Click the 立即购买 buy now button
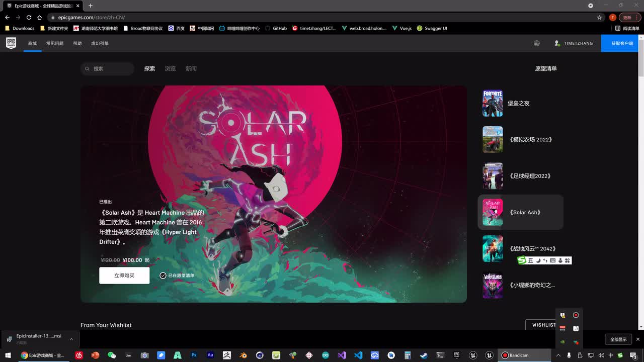 pos(124,276)
